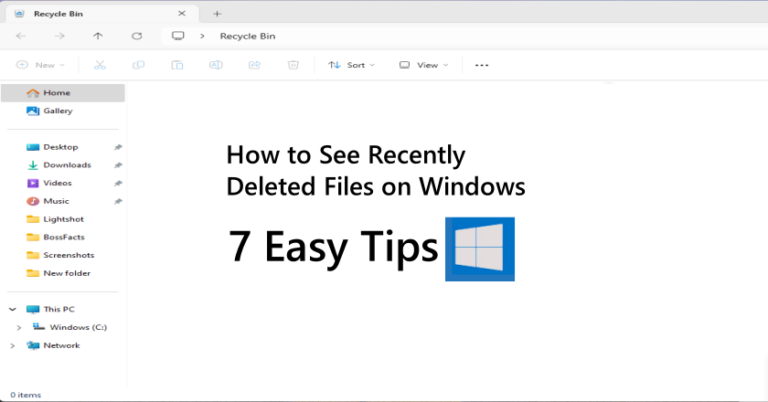This screenshot has width=768, height=402.
Task: Open the New item dropdown
Action: 40,65
